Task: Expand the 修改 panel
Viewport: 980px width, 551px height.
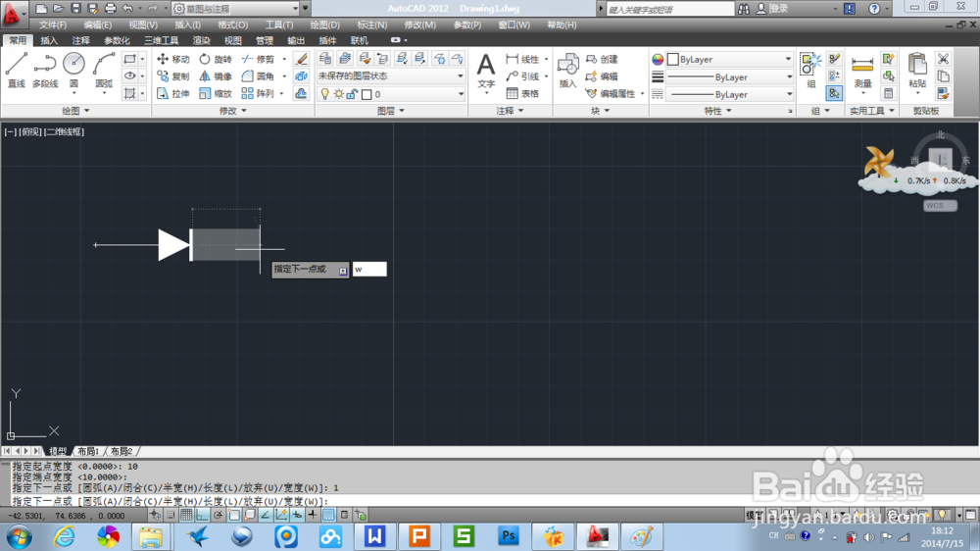Action: 232,111
